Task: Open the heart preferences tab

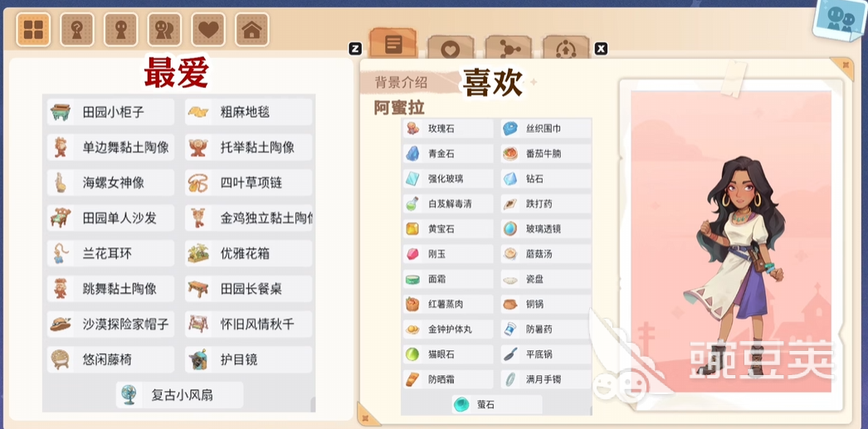Action: tap(451, 47)
